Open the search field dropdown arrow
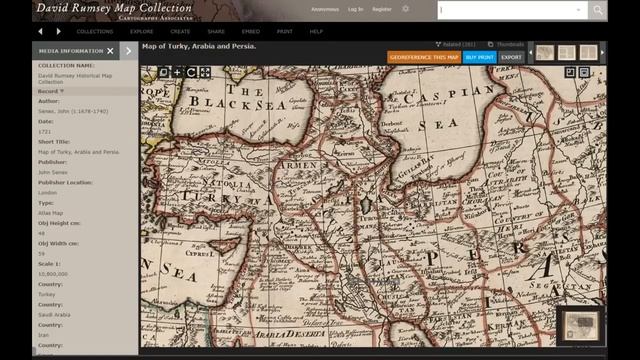Screen dimensions: 640x360 click(578, 10)
